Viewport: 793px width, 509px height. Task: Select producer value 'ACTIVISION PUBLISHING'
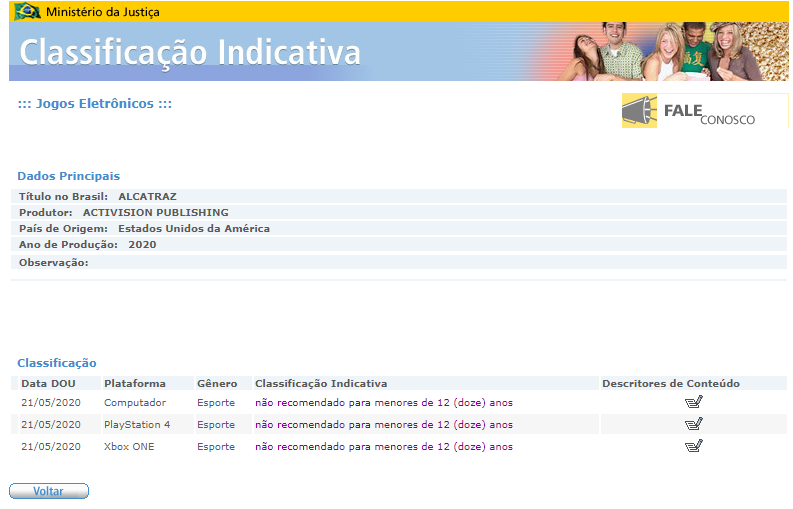pyautogui.click(x=156, y=213)
